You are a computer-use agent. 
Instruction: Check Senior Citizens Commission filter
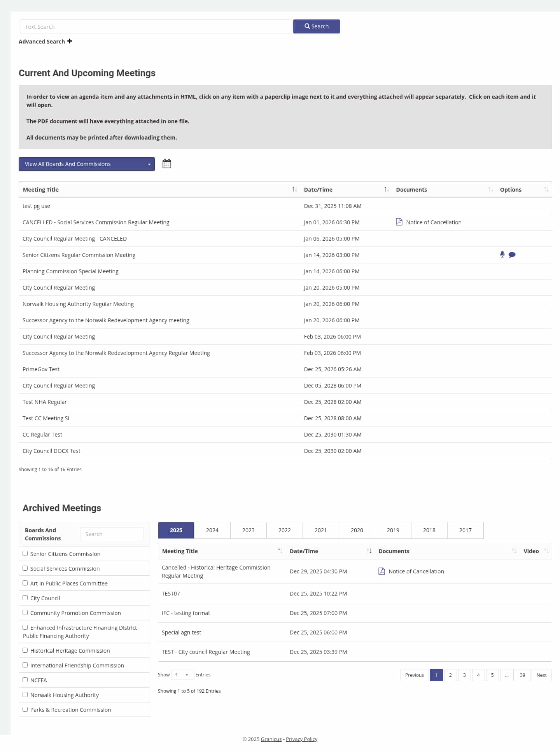[x=25, y=553]
